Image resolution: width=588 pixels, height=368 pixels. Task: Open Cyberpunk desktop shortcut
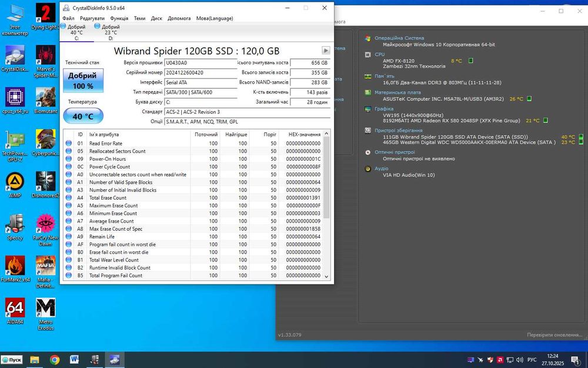tap(45, 142)
